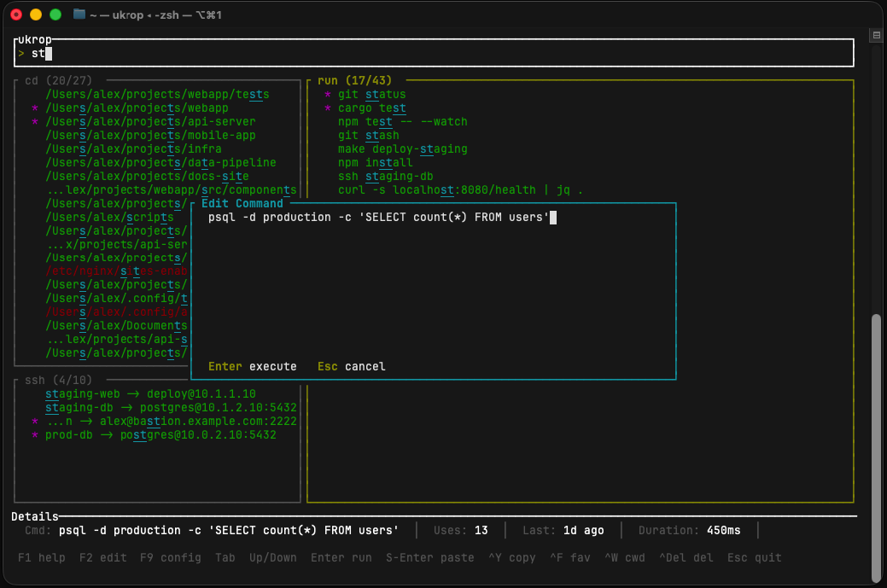Click the 'ssh (4/10)' panel title
The height and width of the screenshot is (588, 887).
click(x=58, y=380)
